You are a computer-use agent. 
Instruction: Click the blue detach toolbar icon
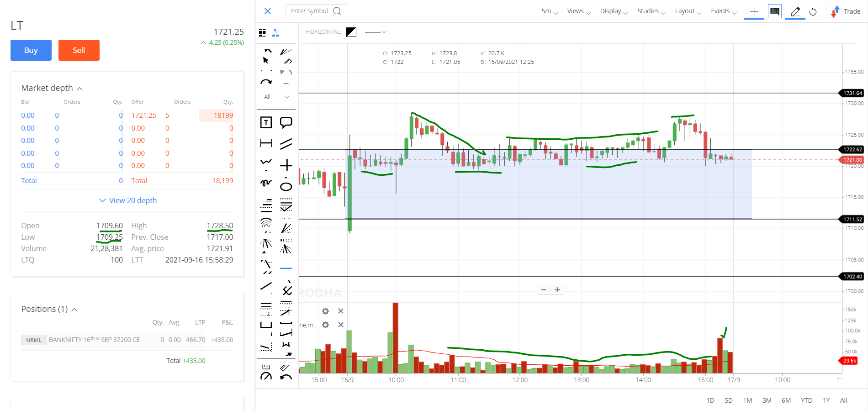[x=275, y=32]
